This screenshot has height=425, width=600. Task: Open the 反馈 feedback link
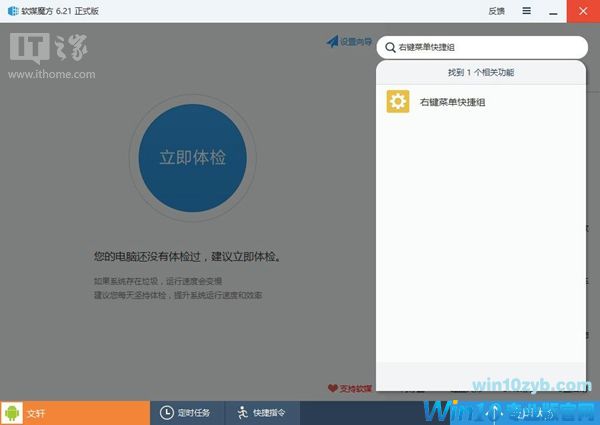pos(496,11)
